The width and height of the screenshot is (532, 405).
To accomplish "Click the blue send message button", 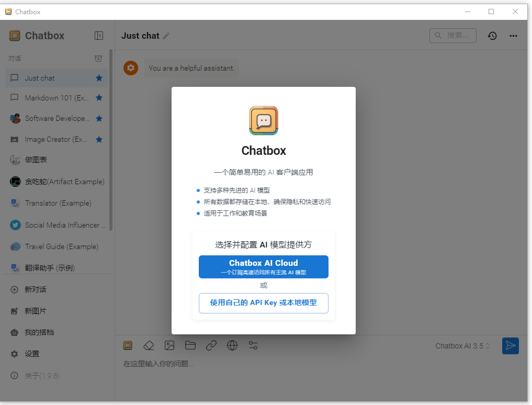I will click(x=510, y=345).
